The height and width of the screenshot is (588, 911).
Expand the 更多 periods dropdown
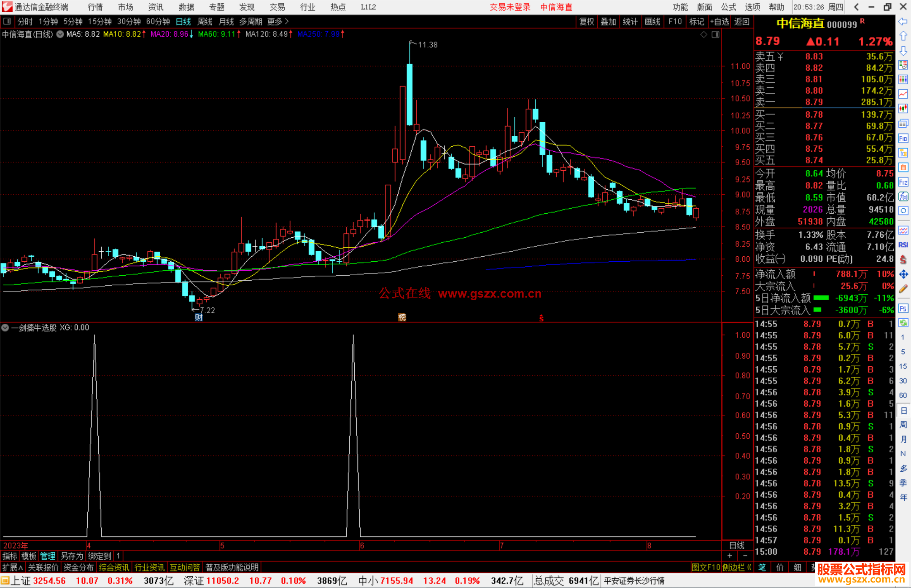[278, 21]
